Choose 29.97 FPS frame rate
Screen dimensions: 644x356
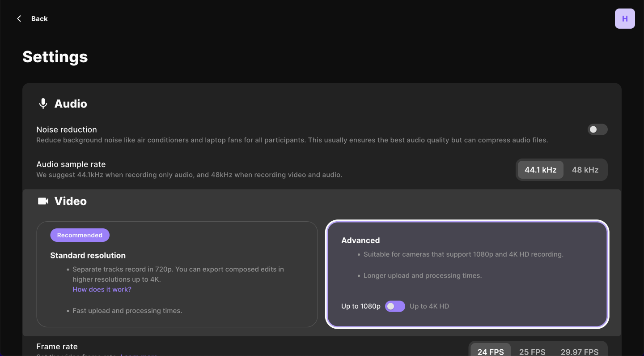pyautogui.click(x=580, y=352)
